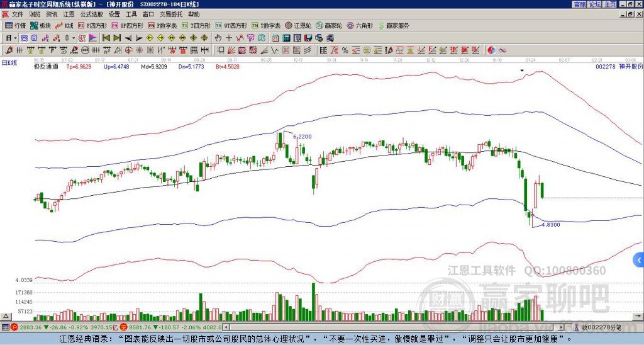The image size is (644, 345).
Task: Jump to last bar icon
Action: 117,38
